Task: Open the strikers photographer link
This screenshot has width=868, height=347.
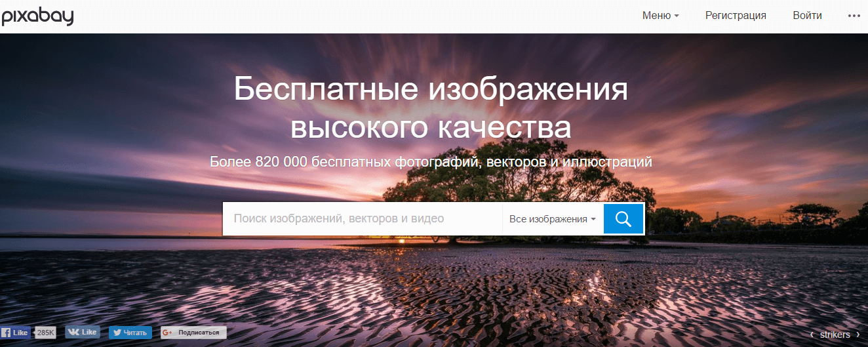Action: [x=835, y=335]
